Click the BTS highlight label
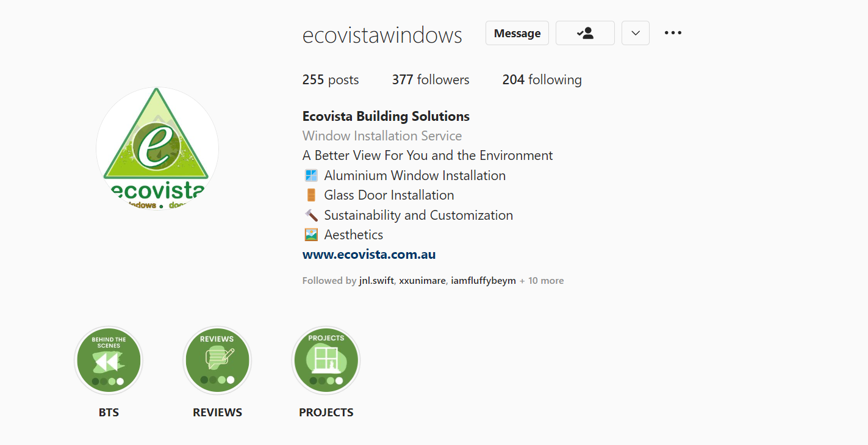Screen dimensions: 868x445 [x=109, y=413]
